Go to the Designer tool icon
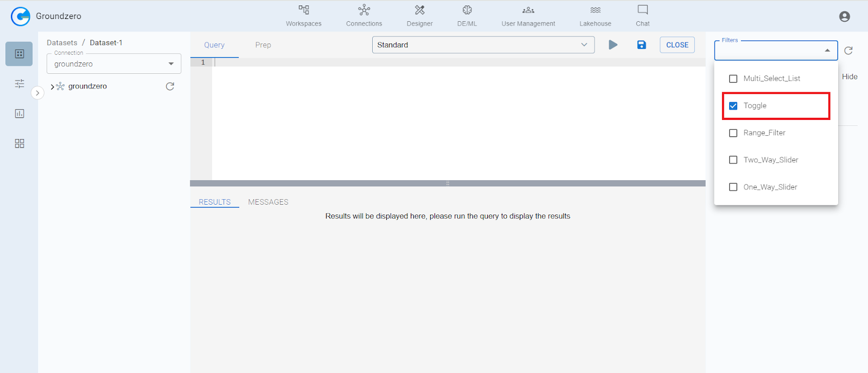Viewport: 868px width, 373px height. pyautogui.click(x=419, y=10)
